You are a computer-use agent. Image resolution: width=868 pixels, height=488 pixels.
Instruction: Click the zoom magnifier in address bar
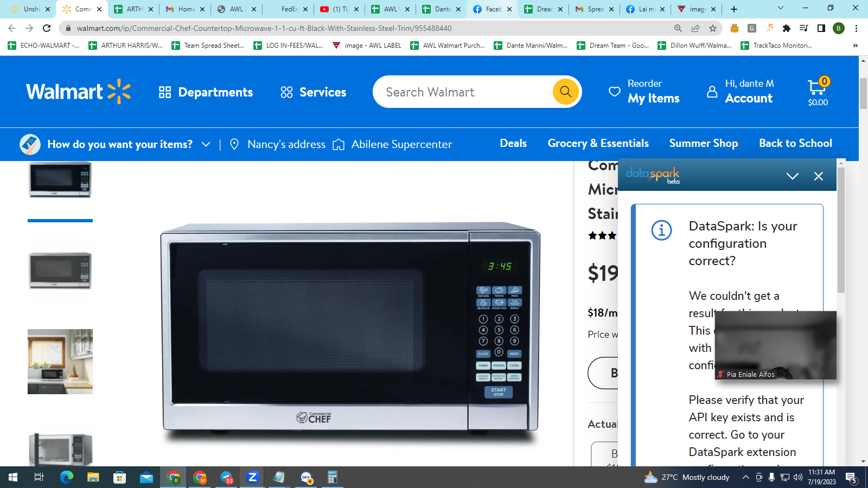678,28
